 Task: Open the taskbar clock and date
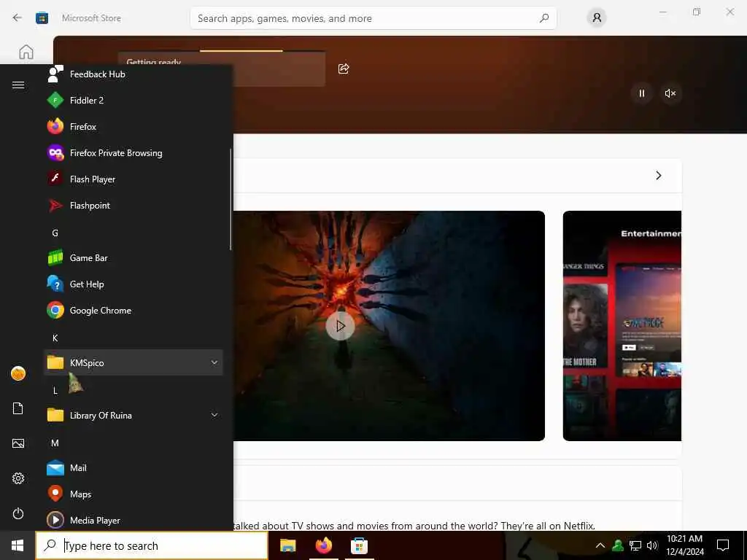[684, 545]
